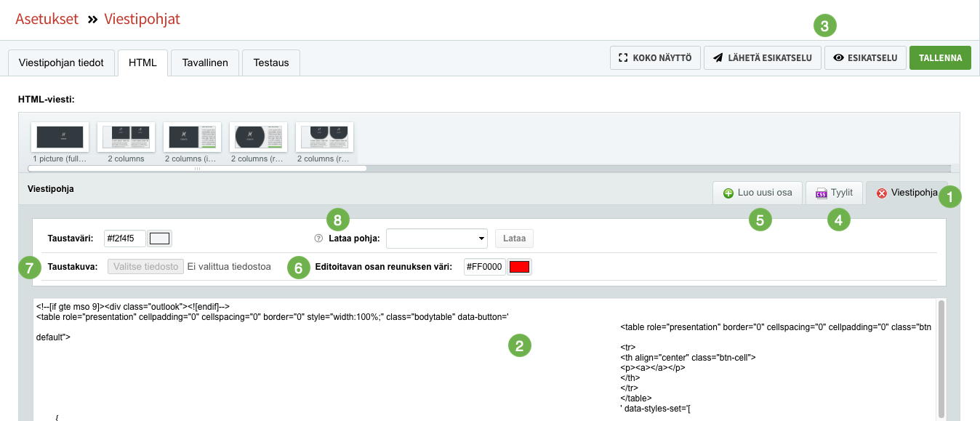The height and width of the screenshot is (421, 980).
Task: Click the 'HTML-viesti:' label
Action: coord(45,98)
